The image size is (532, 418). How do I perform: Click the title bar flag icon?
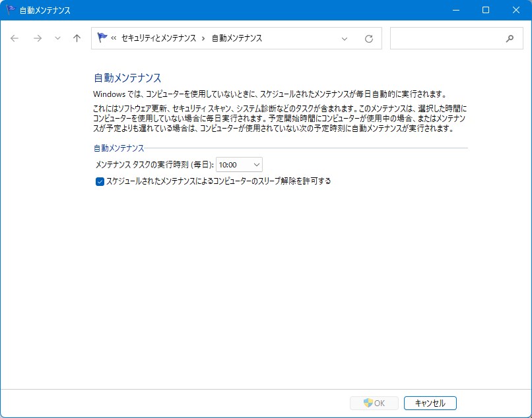click(x=11, y=11)
